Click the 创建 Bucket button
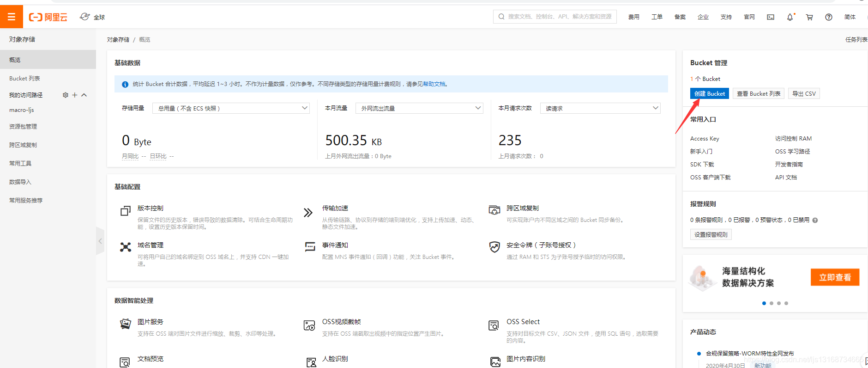Image resolution: width=868 pixels, height=368 pixels. 710,93
